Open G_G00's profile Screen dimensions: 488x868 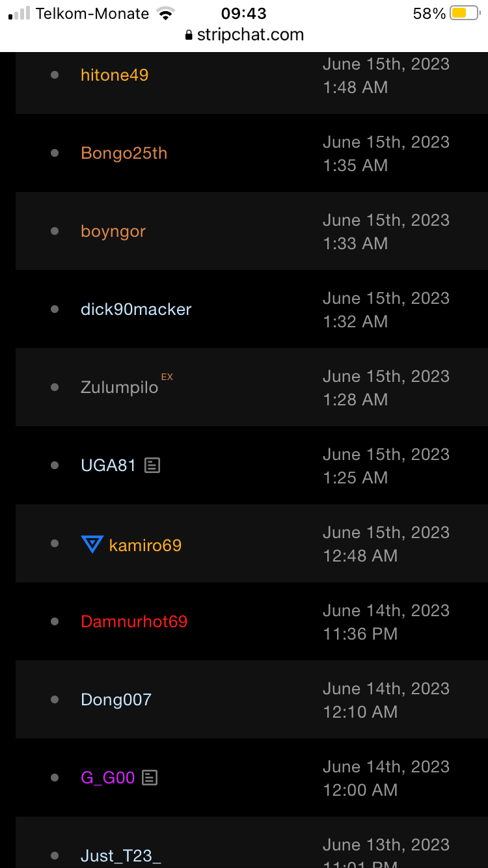tap(107, 778)
